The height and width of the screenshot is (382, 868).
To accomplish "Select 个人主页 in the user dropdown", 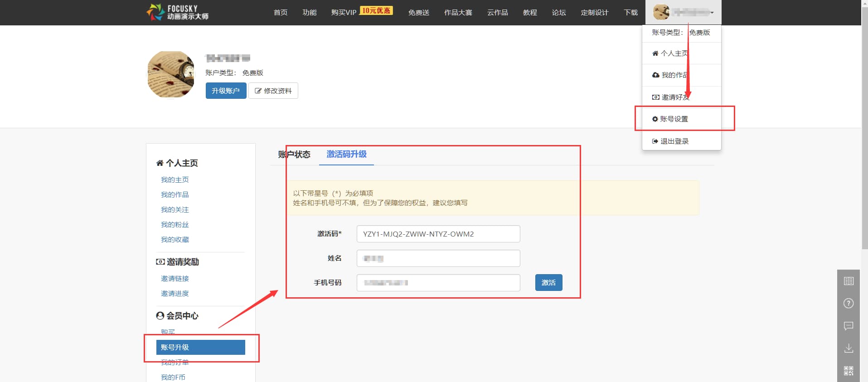I will point(681,53).
